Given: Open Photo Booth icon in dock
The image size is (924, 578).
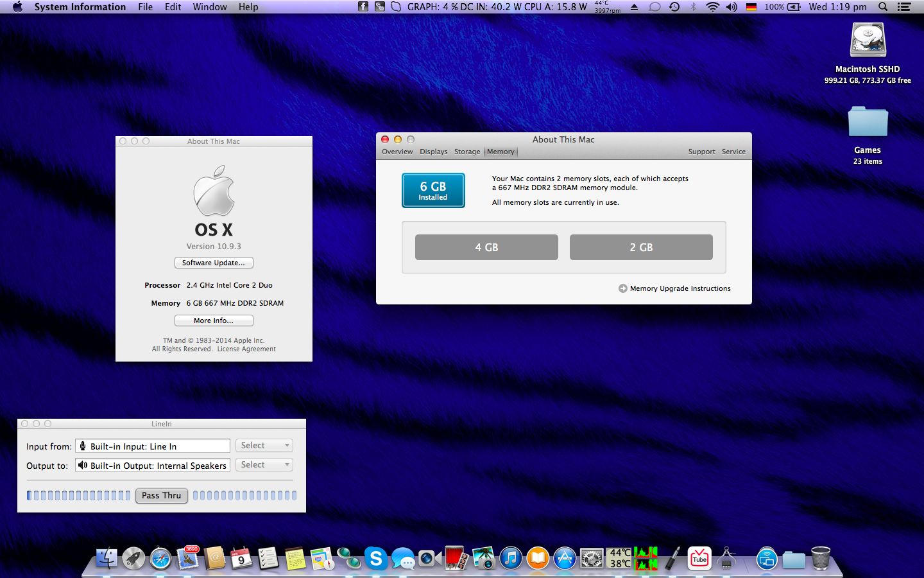Looking at the screenshot, I should pos(457,558).
